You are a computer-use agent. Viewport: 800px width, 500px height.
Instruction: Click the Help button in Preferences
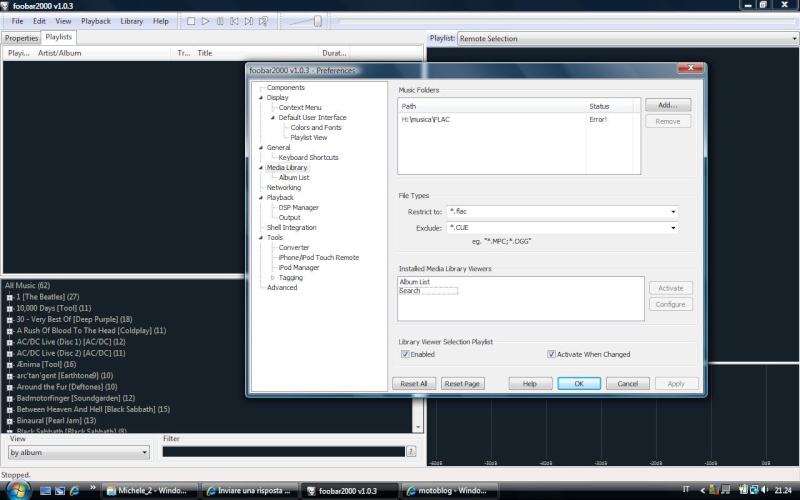pyautogui.click(x=530, y=384)
